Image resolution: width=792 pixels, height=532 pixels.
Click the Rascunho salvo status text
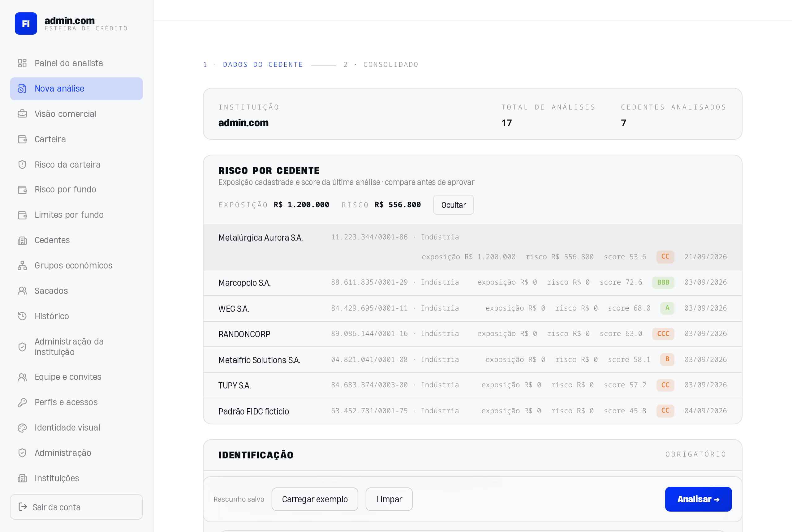[239, 499]
